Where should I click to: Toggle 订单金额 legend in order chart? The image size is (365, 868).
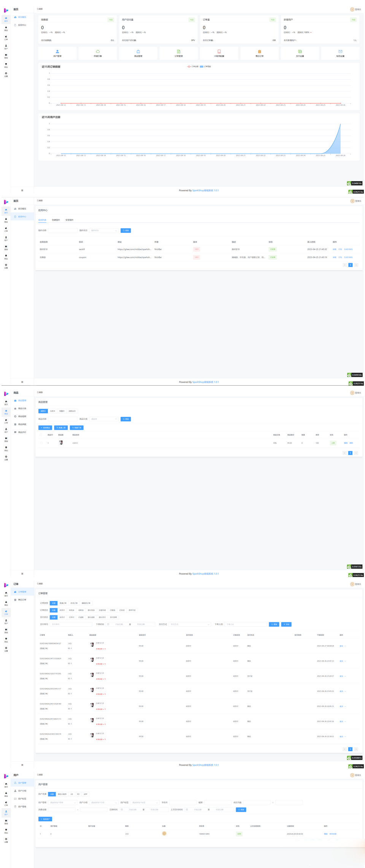[x=193, y=67]
